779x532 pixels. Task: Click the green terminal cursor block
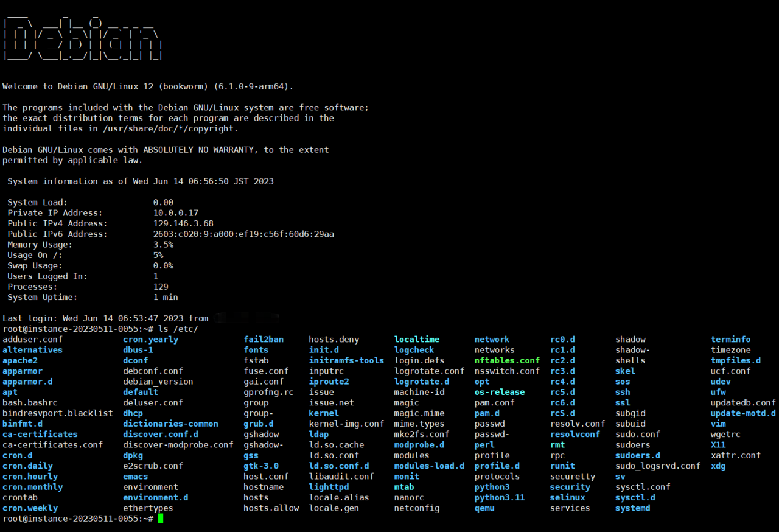[161, 519]
